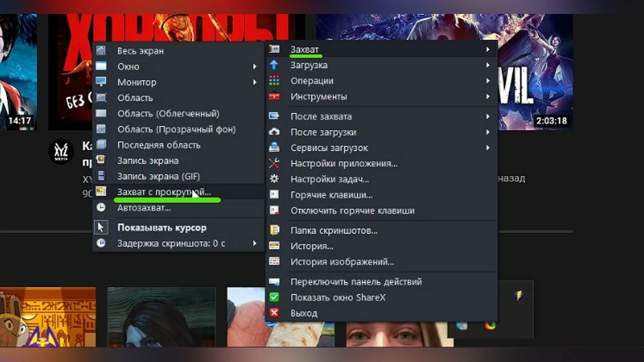Open Горячие клавиши... entry

click(382, 195)
